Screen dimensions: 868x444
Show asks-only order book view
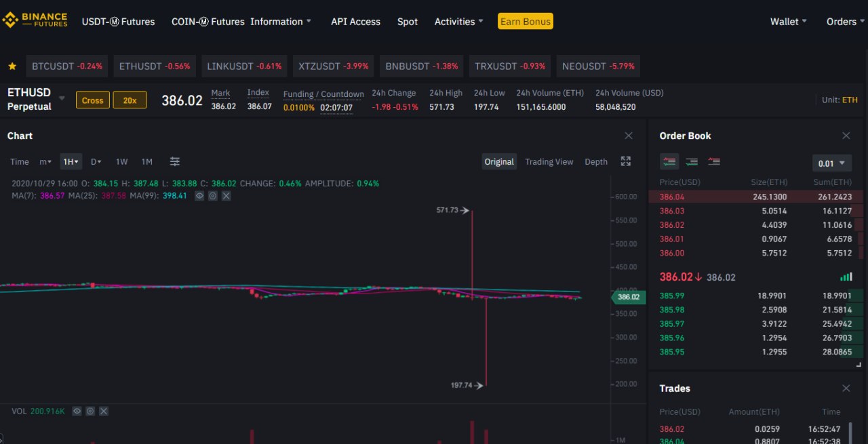(x=713, y=162)
